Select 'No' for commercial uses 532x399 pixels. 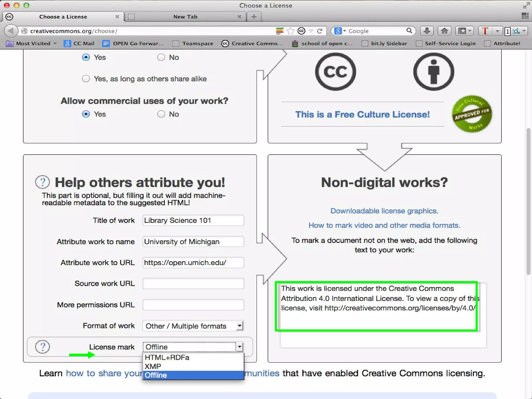(161, 114)
